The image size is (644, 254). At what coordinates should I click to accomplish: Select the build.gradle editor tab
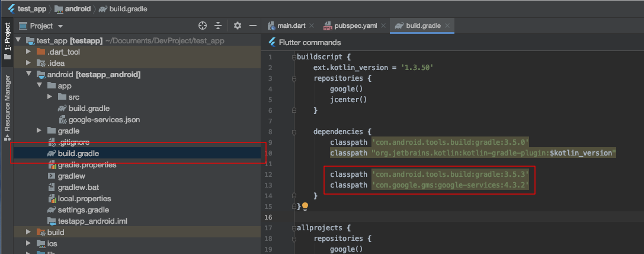423,26
